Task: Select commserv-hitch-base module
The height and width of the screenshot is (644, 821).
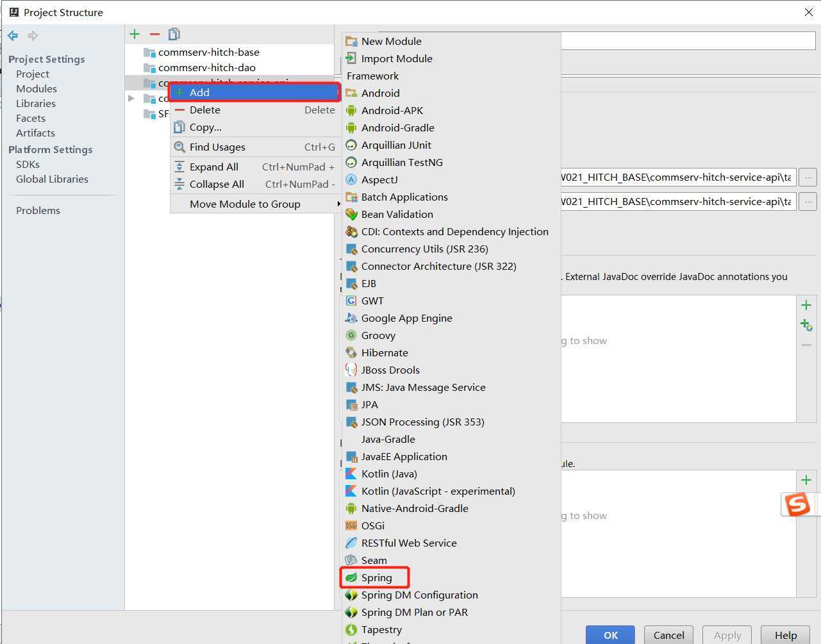Action: click(209, 52)
